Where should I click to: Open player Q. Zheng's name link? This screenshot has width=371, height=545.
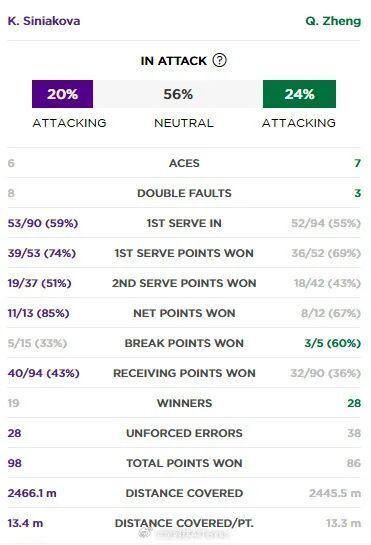tap(333, 21)
